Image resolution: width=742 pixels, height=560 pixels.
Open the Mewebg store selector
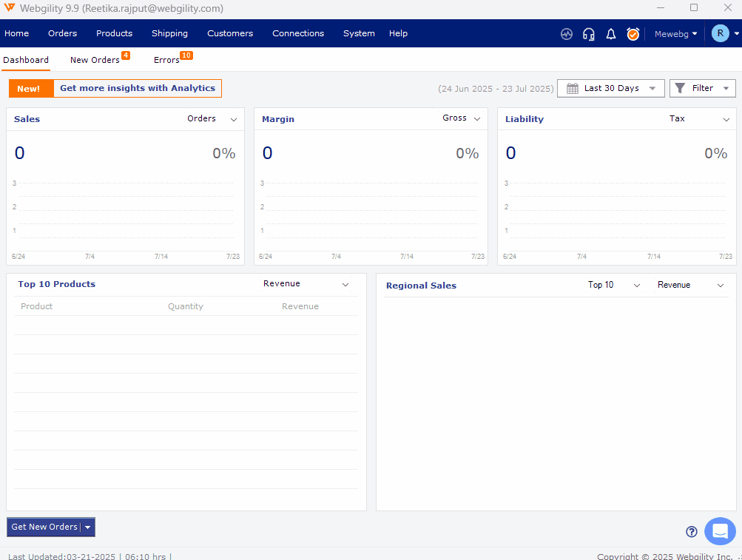pos(675,34)
